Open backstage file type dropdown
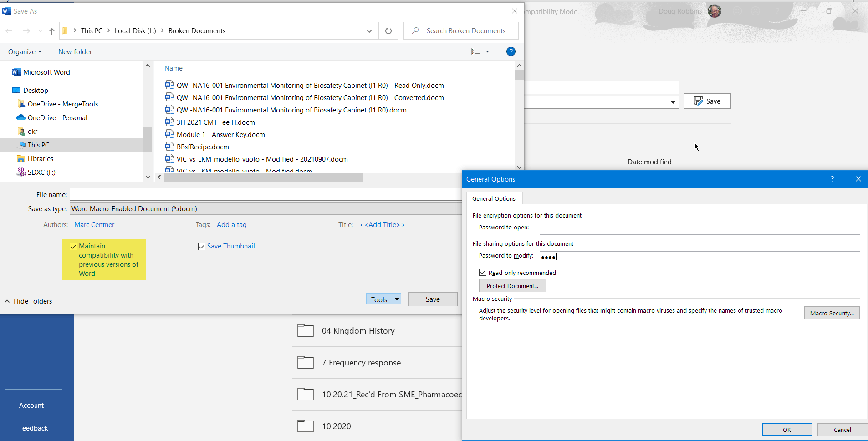Viewport: 868px width, 441px height. [x=673, y=102]
